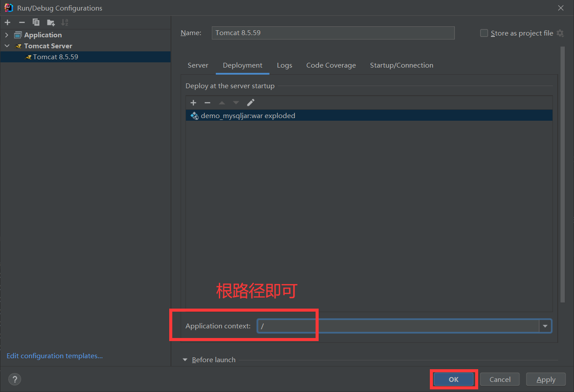Open the Startup/Connection tab

click(401, 65)
